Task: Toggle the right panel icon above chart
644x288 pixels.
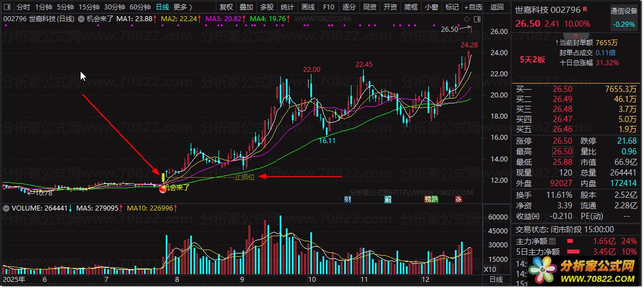Action: (477, 19)
